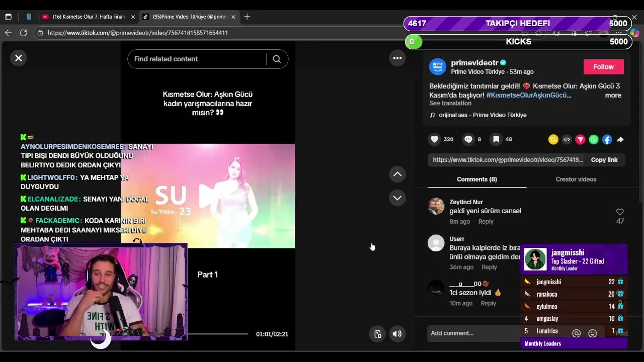This screenshot has height=362, width=644.
Task: Close the TikTok video viewer with X
Action: tap(19, 58)
